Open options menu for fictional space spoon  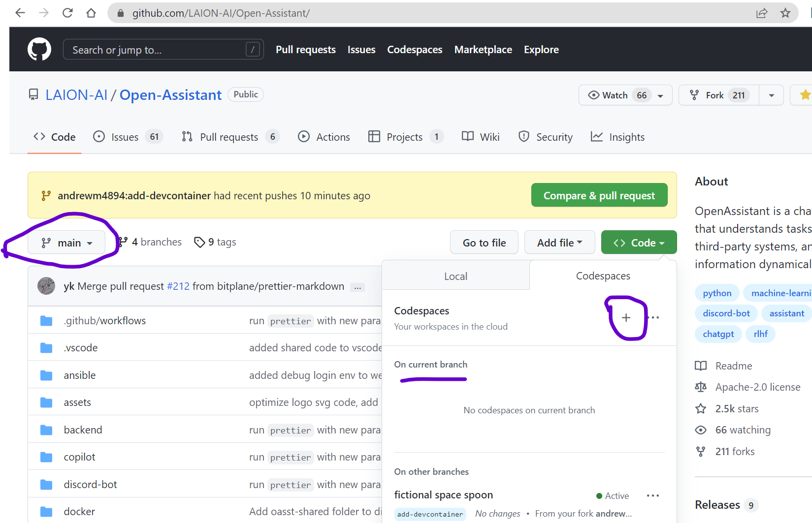point(653,495)
